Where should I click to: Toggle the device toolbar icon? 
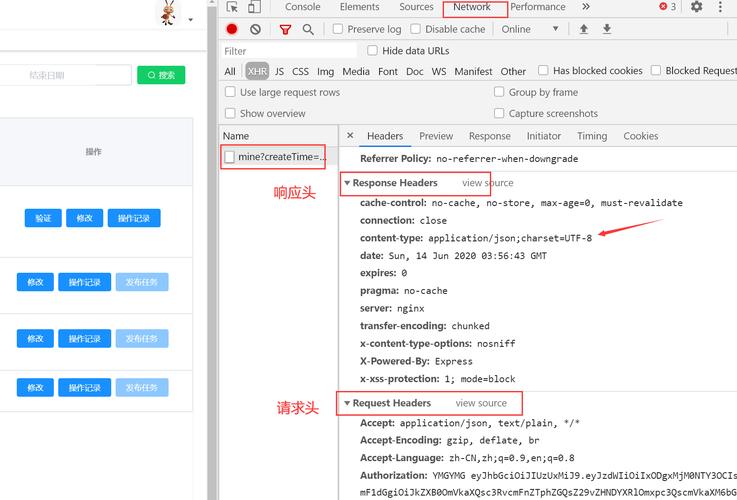point(254,7)
